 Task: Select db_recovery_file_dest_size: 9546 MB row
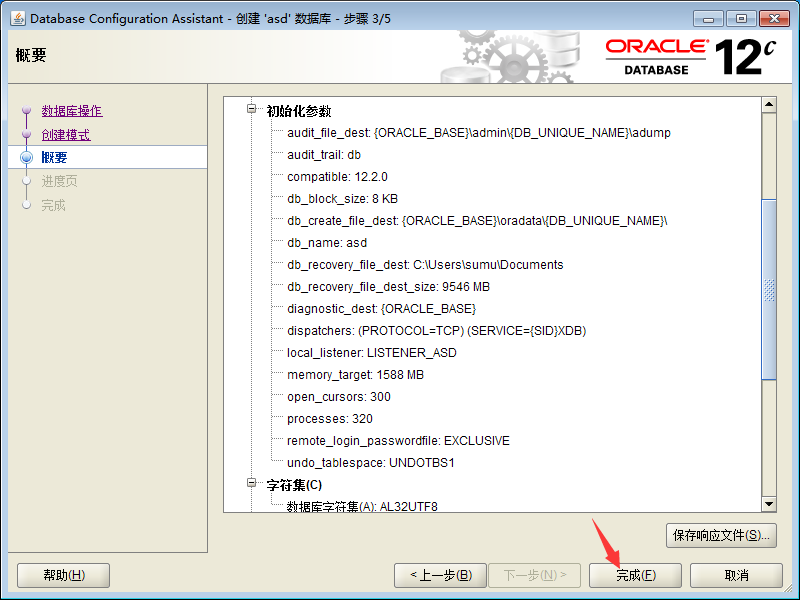[388, 287]
